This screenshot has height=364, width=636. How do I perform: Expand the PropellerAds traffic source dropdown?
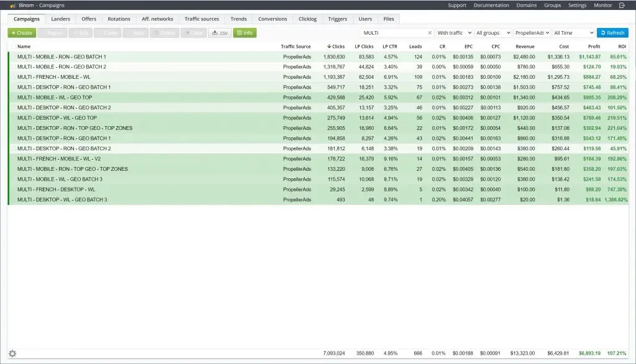tap(532, 33)
